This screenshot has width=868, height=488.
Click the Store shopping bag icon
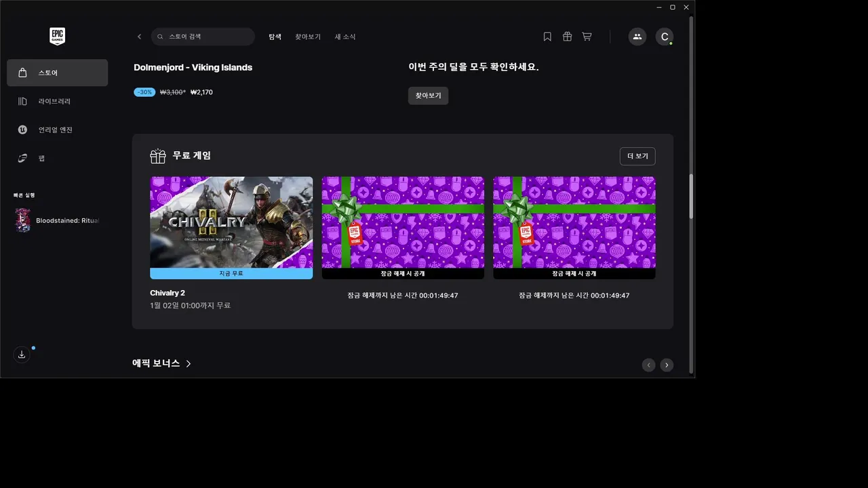click(22, 73)
